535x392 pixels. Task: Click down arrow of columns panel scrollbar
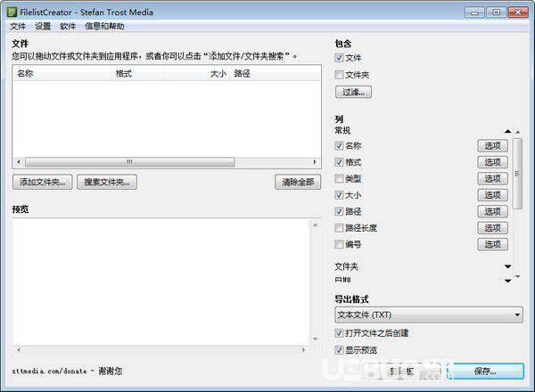(x=518, y=276)
